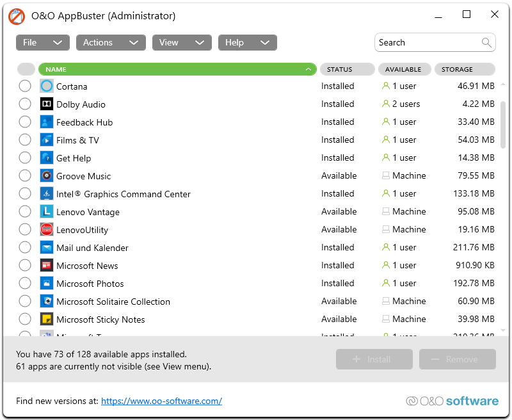512x420 pixels.
Task: Open the View menu
Action: (182, 42)
